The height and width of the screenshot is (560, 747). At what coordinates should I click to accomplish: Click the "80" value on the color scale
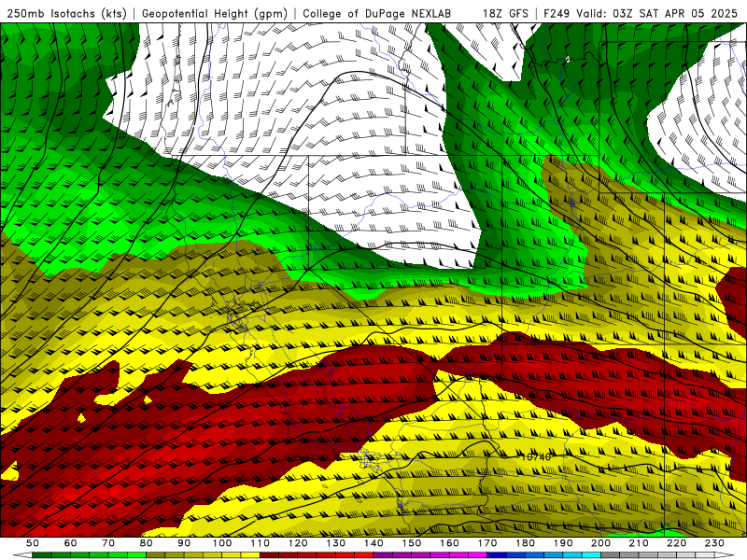tap(147, 543)
